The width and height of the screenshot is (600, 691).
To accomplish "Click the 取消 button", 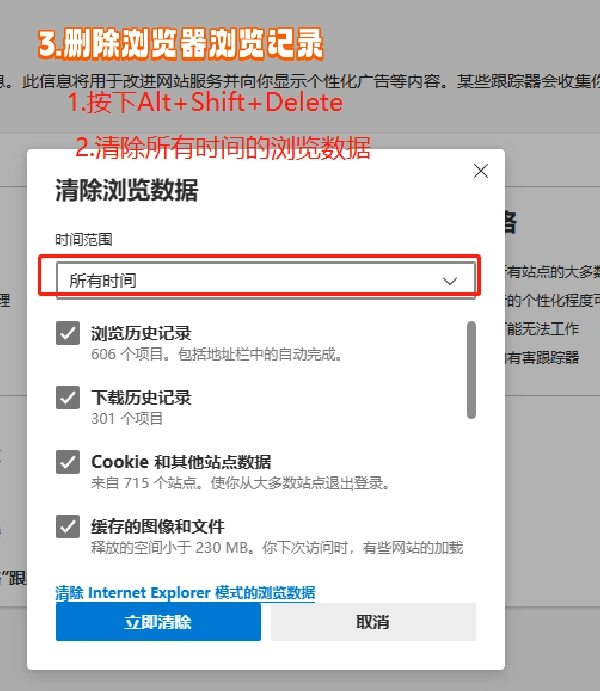I will (x=373, y=622).
